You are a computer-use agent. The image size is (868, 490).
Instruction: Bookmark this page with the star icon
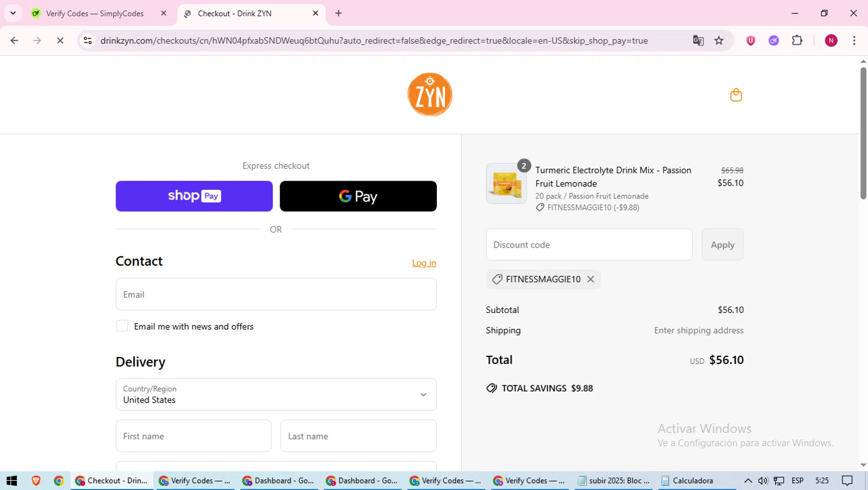[x=719, y=40]
